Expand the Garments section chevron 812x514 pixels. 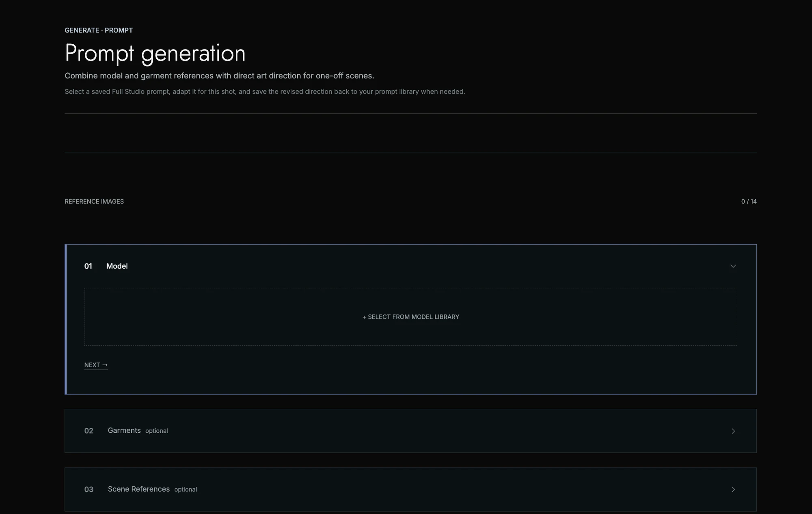pyautogui.click(x=733, y=431)
